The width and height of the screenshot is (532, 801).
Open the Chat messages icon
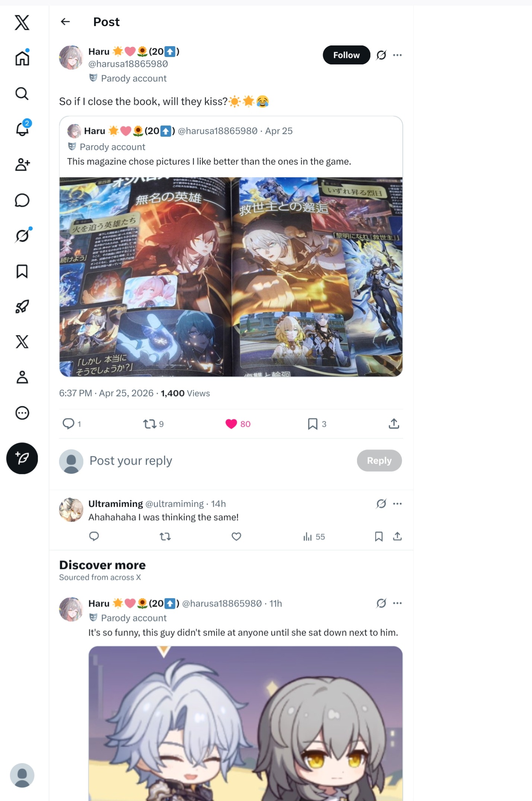point(22,200)
